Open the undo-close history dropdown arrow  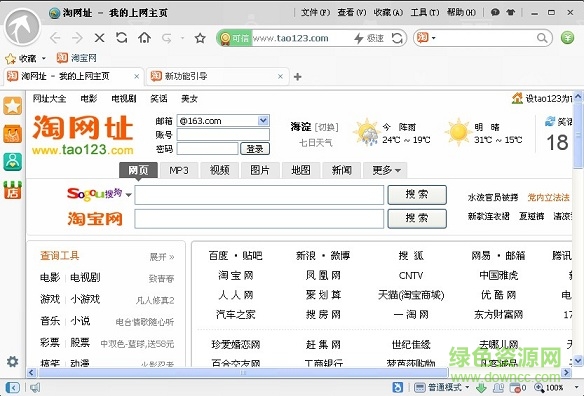click(182, 38)
